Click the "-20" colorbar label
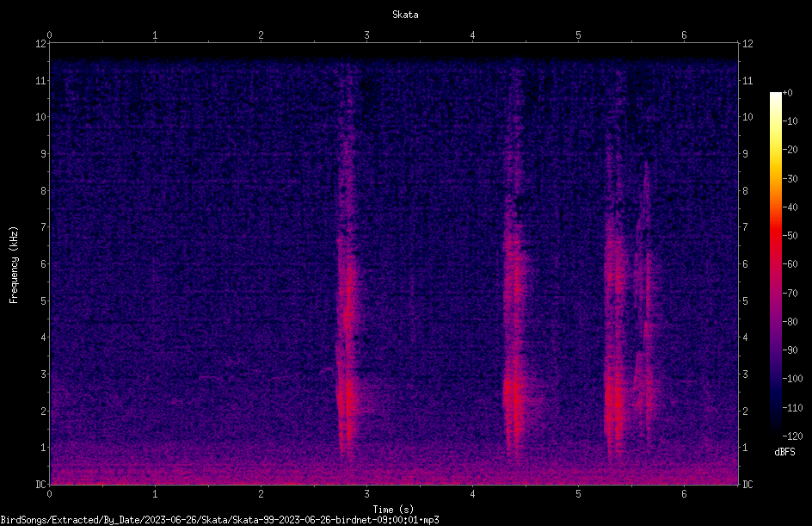 pyautogui.click(x=790, y=150)
